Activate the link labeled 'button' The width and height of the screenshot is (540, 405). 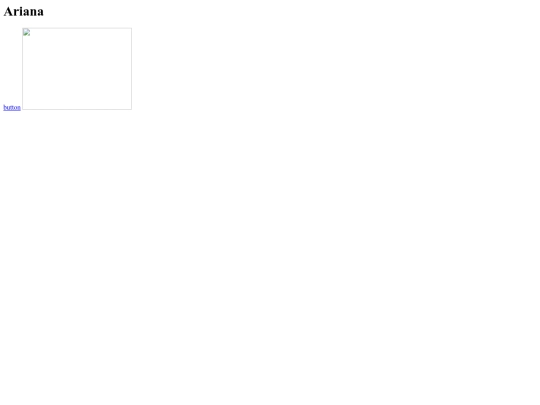pos(12,107)
